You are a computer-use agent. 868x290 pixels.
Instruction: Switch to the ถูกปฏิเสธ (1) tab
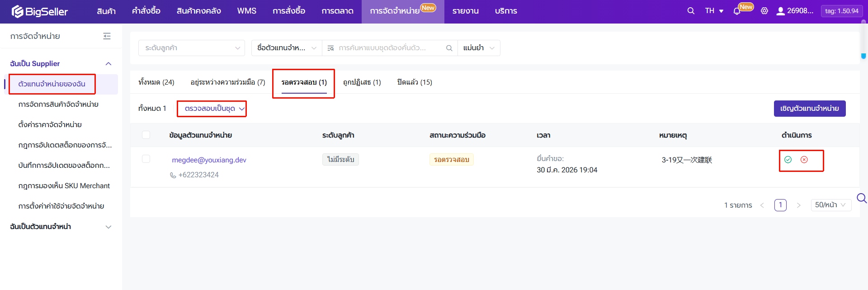tap(362, 82)
